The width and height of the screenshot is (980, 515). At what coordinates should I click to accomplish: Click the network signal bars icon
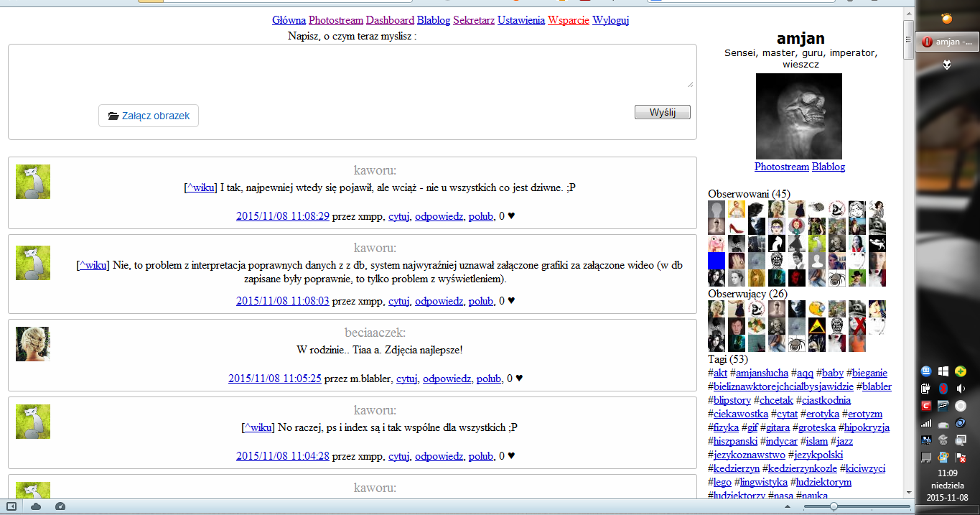pos(926,423)
